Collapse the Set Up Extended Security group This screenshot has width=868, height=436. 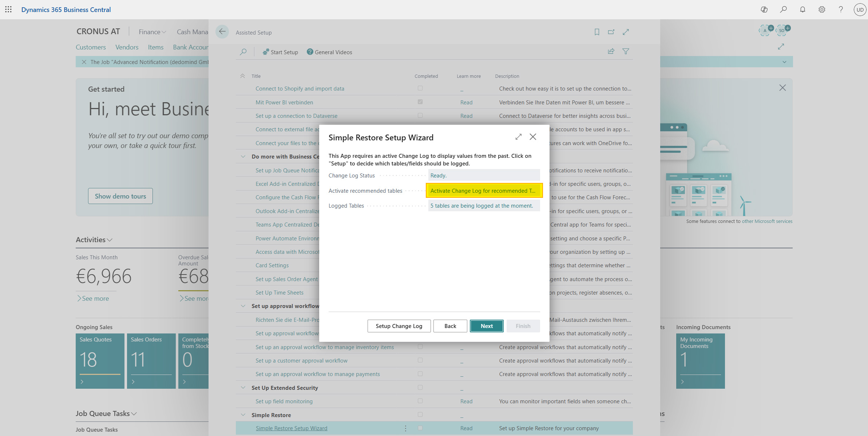pyautogui.click(x=243, y=387)
